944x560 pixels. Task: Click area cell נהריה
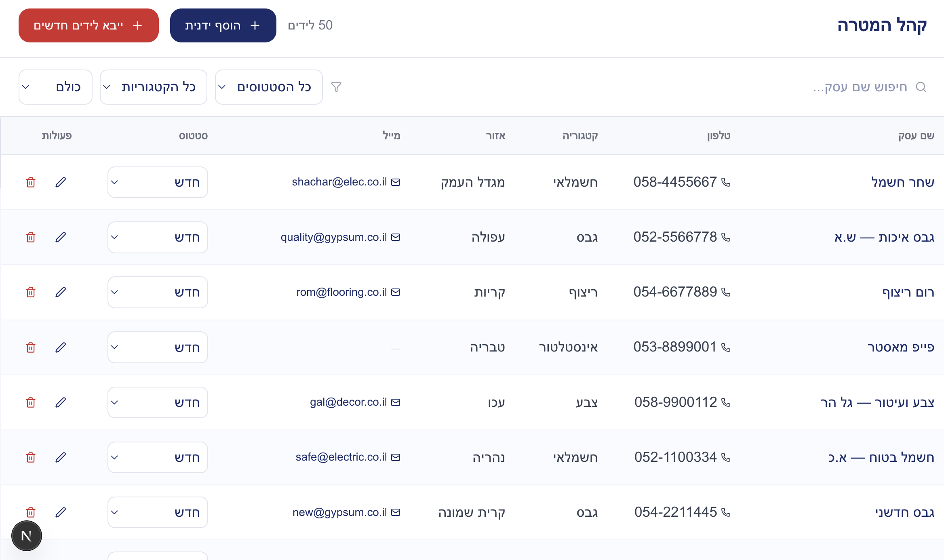pos(489,457)
